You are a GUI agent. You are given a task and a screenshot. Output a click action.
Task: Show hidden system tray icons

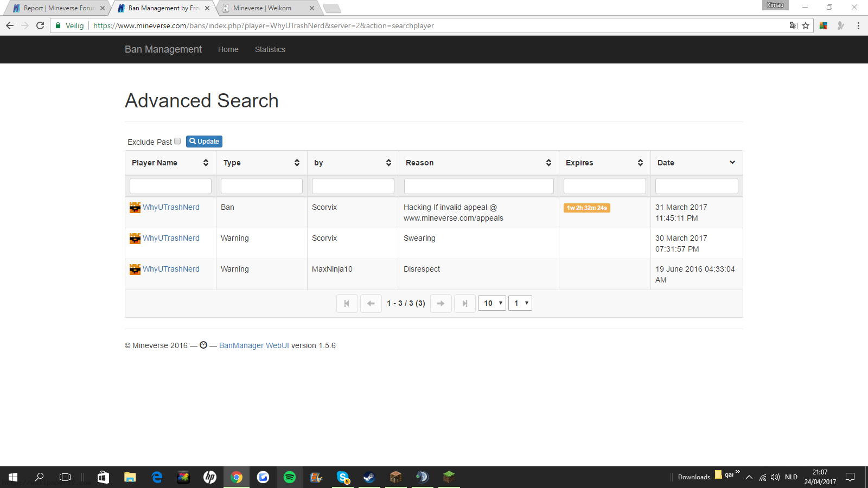coord(749,477)
